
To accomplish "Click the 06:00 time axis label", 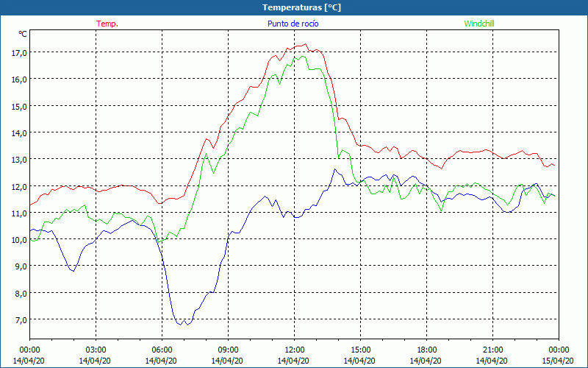I will coord(162,350).
